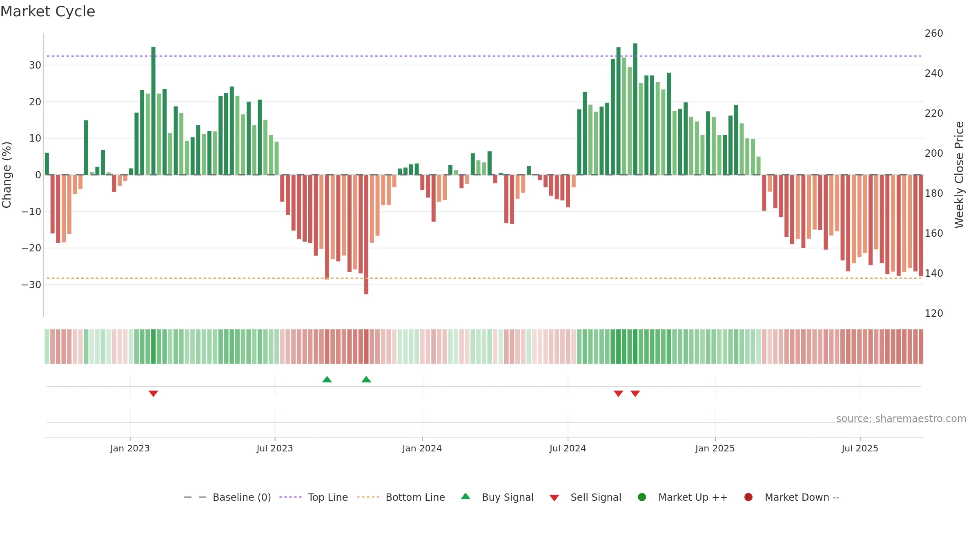Click the second buy signal triangle marker
This screenshot has height=551, width=980.
[x=366, y=380]
